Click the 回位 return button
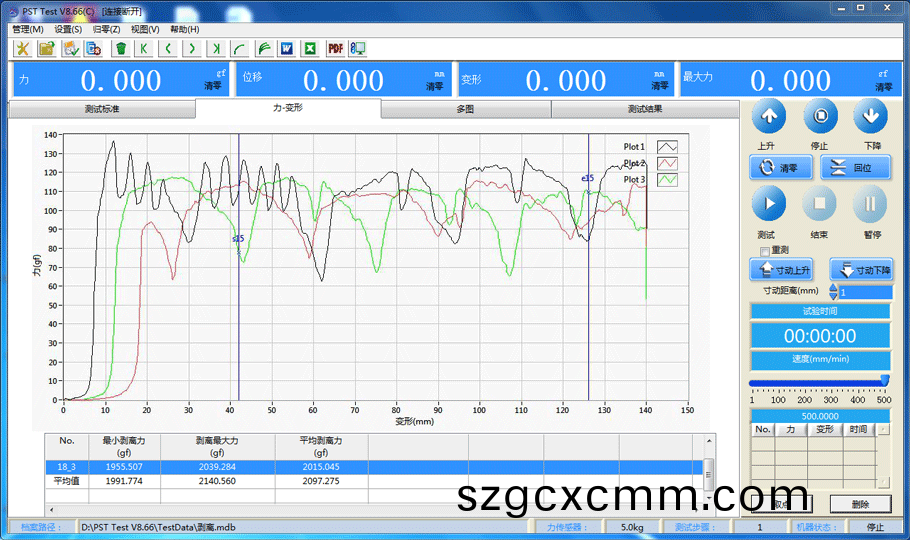910x540 pixels. pyautogui.click(x=855, y=168)
